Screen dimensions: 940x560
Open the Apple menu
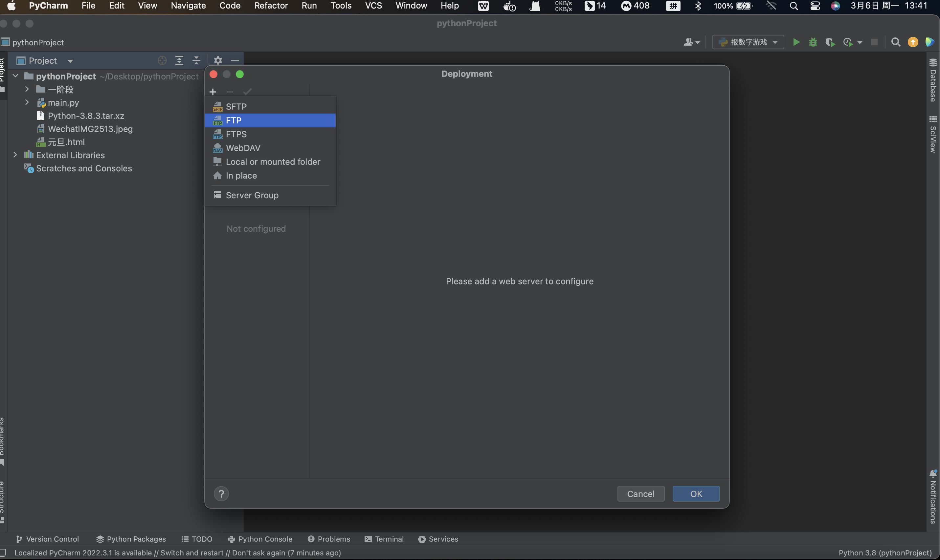click(11, 6)
